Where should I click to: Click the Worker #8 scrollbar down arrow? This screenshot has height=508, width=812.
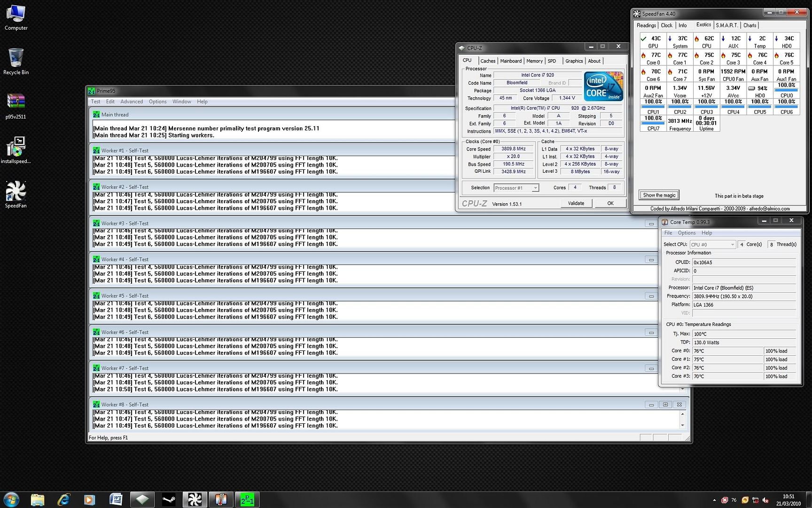(x=682, y=425)
